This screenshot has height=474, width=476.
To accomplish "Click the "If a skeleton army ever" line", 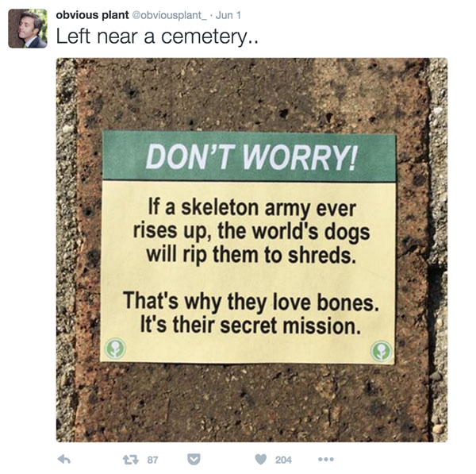I will [x=248, y=210].
